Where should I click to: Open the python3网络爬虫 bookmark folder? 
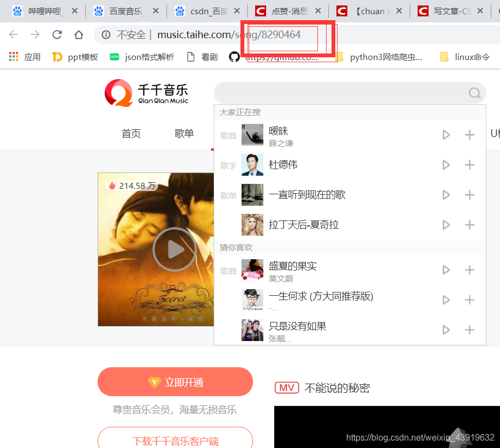pyautogui.click(x=379, y=57)
